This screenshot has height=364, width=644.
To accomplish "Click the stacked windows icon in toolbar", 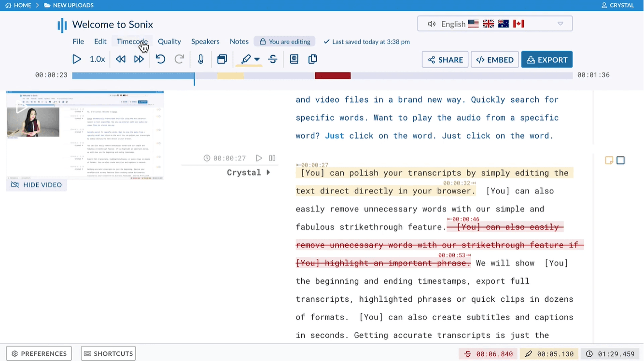I will 222,59.
